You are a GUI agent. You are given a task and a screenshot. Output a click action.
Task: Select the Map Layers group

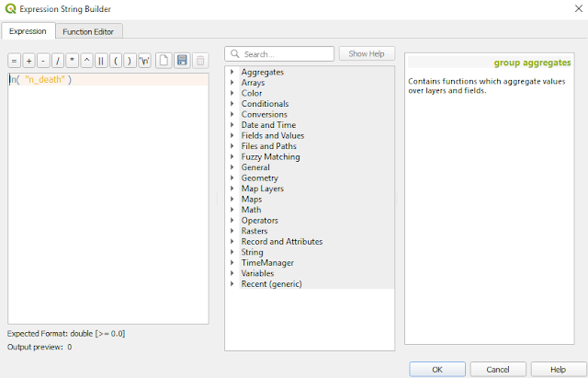click(x=263, y=189)
